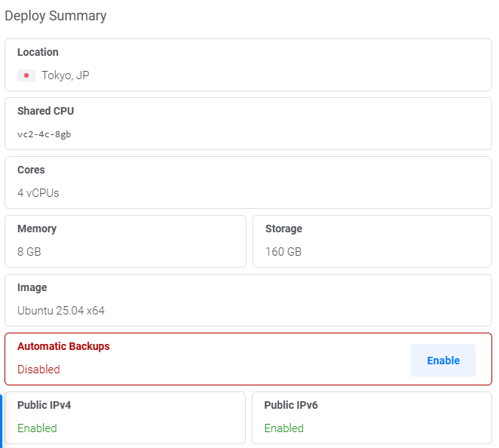Screen dimensions: 499x448
Task: Enable Automatic Backups
Action: [442, 361]
